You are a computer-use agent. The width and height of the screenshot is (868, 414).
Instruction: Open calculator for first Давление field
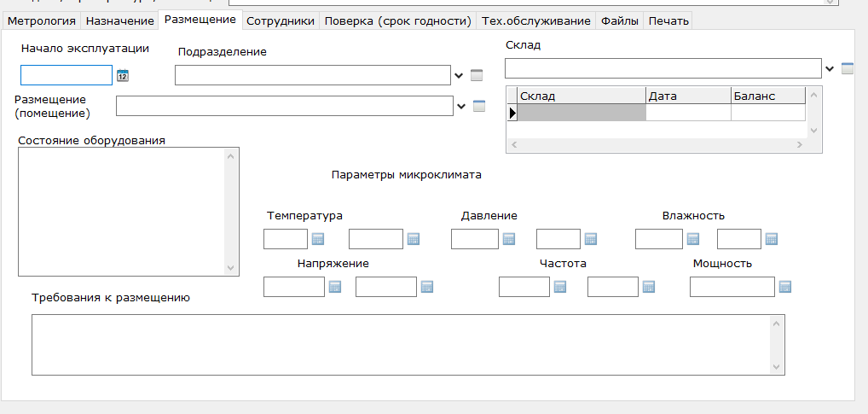point(509,239)
